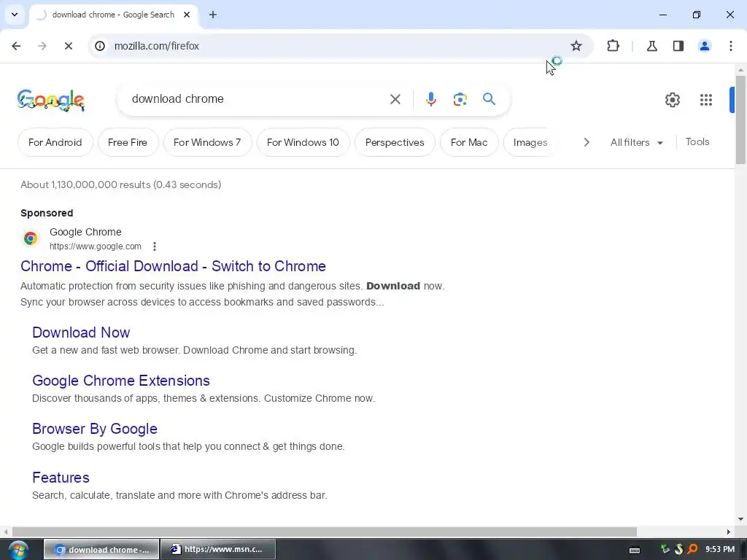Select the Perspectives filter chip
The width and height of the screenshot is (747, 560).
395,142
